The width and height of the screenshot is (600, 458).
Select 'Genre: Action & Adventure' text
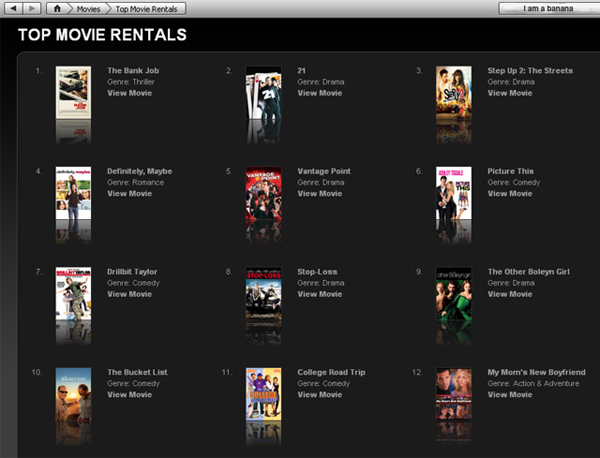533,384
